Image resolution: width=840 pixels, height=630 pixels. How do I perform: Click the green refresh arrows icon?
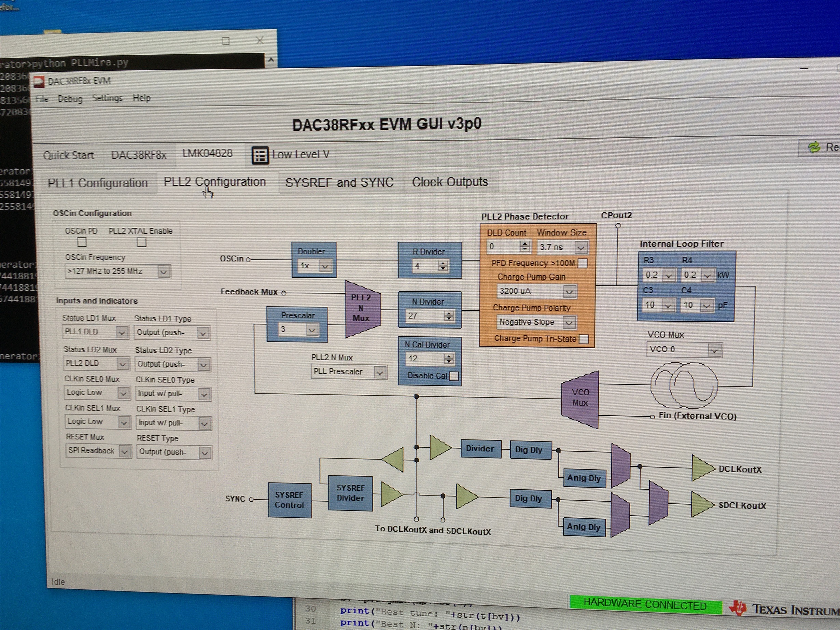[813, 148]
